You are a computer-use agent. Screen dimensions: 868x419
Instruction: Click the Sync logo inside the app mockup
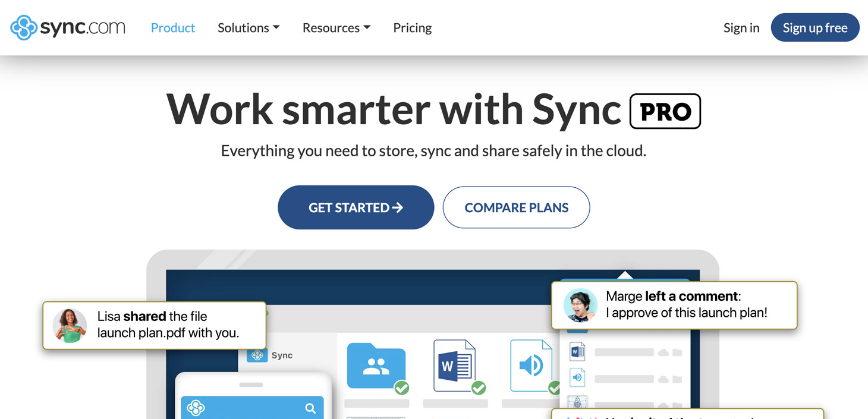pos(258,355)
